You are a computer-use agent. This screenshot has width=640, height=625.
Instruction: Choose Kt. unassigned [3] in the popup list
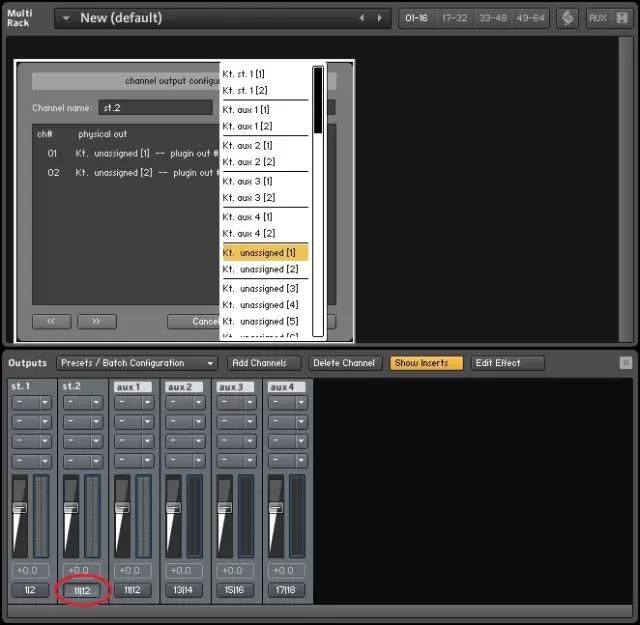tap(260, 288)
